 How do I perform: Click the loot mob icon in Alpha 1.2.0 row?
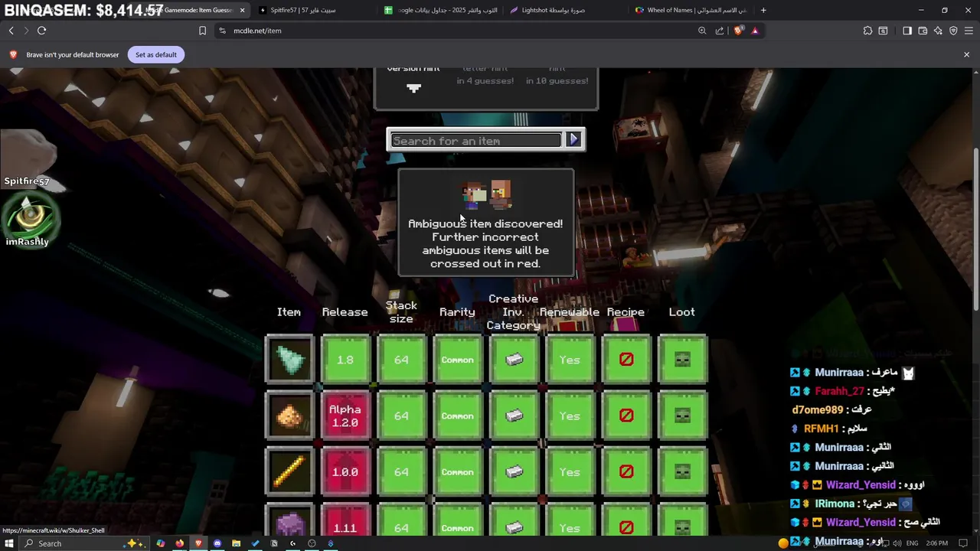[x=682, y=416]
